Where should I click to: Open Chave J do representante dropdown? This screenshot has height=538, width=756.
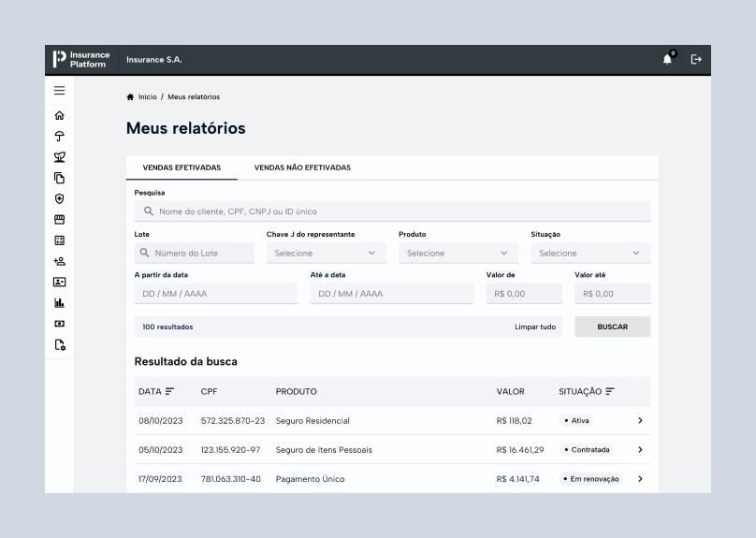click(327, 253)
